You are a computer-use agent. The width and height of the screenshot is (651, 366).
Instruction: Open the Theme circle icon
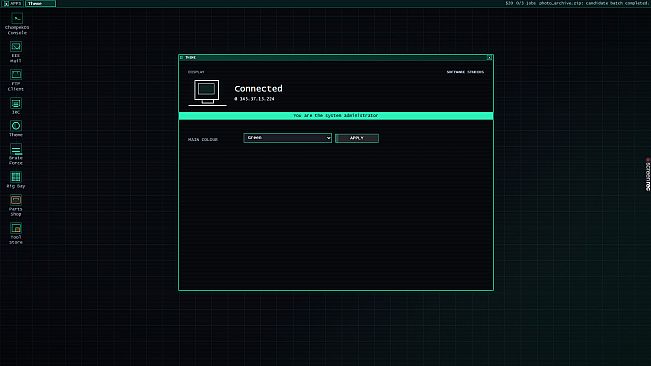(x=16, y=129)
